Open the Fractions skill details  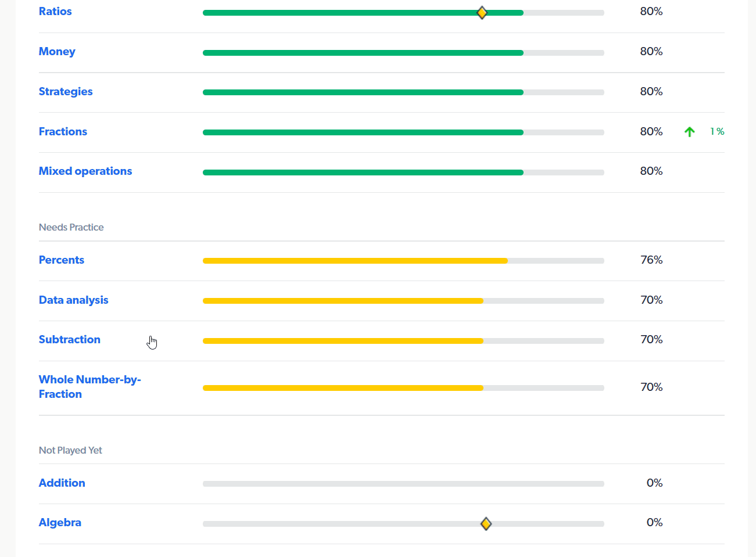tap(63, 131)
